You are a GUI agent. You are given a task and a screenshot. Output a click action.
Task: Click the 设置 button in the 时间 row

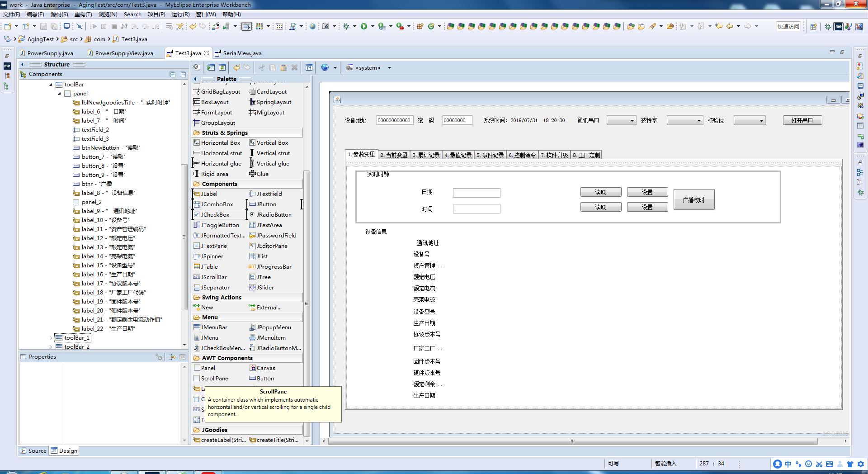pos(647,207)
